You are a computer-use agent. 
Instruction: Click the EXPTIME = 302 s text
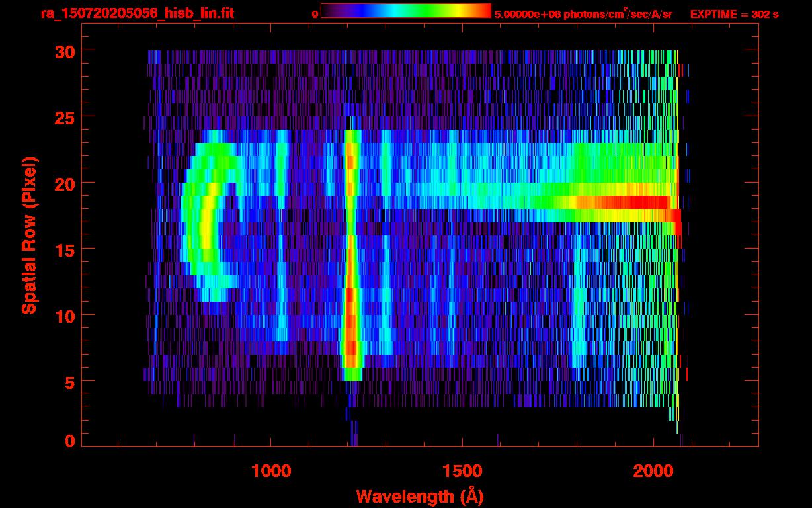[734, 14]
